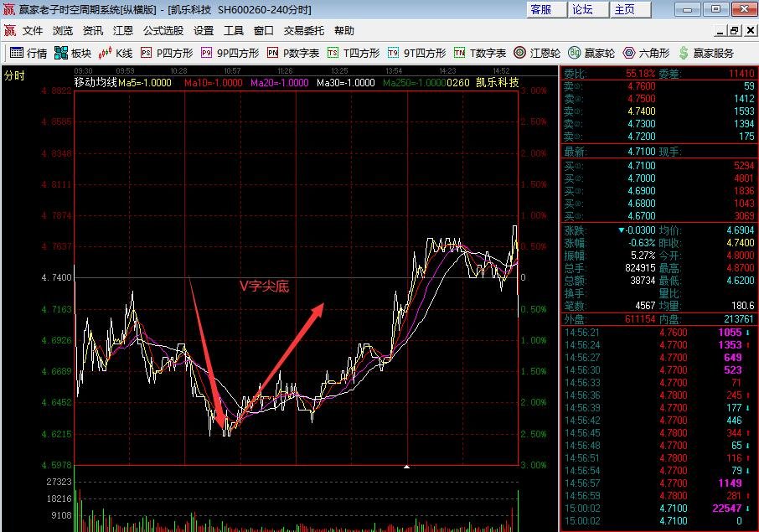
Task: Open the 交易委托 menu
Action: click(x=304, y=30)
